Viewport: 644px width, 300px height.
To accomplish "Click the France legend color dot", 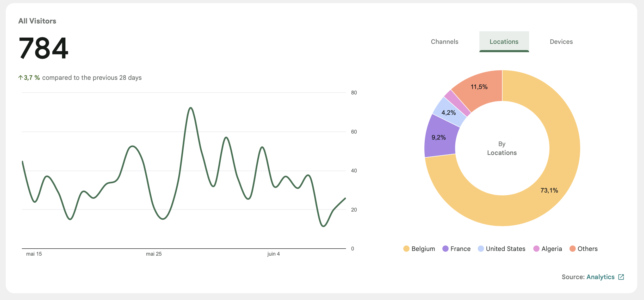I will pos(445,249).
